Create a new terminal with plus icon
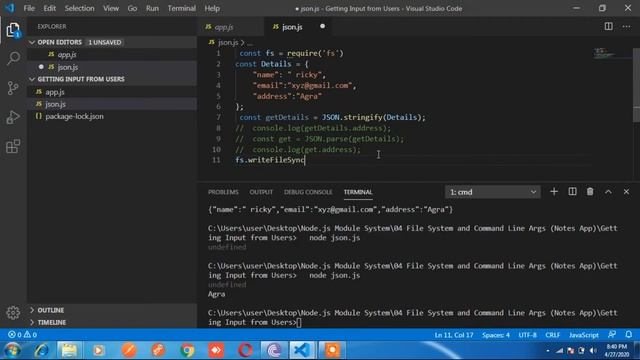 point(554,192)
